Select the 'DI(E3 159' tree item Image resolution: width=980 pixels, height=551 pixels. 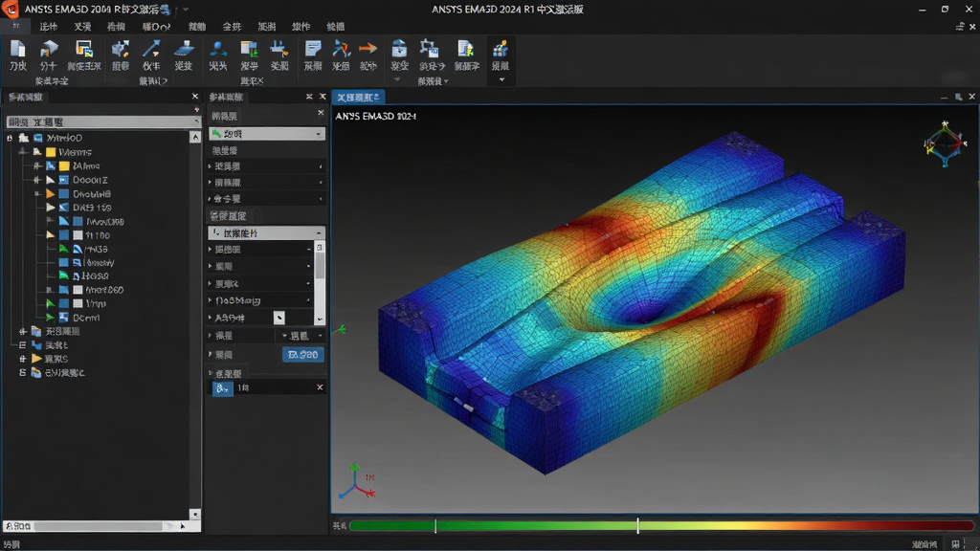click(x=92, y=208)
